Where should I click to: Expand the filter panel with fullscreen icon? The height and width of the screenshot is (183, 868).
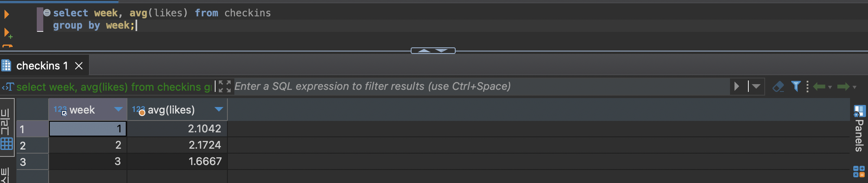pyautogui.click(x=225, y=86)
